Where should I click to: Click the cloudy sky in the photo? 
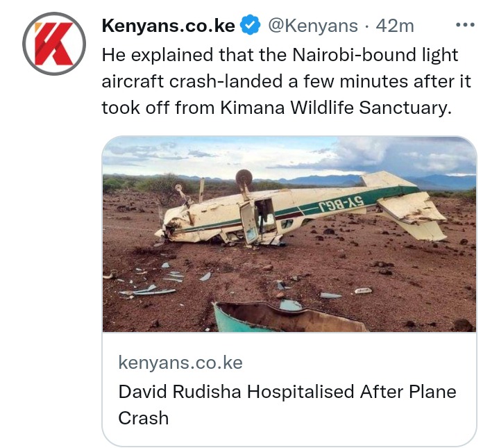289,156
